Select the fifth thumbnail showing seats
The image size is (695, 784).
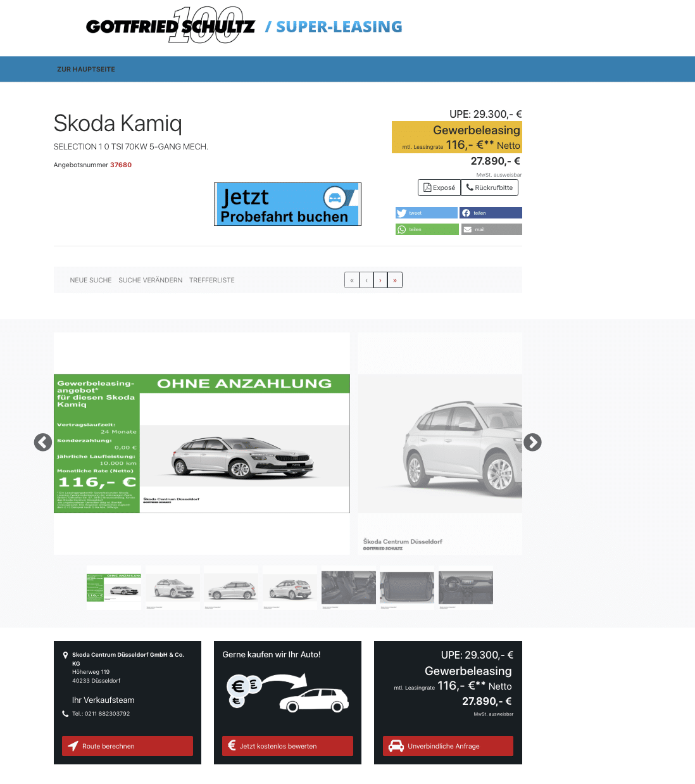349,588
